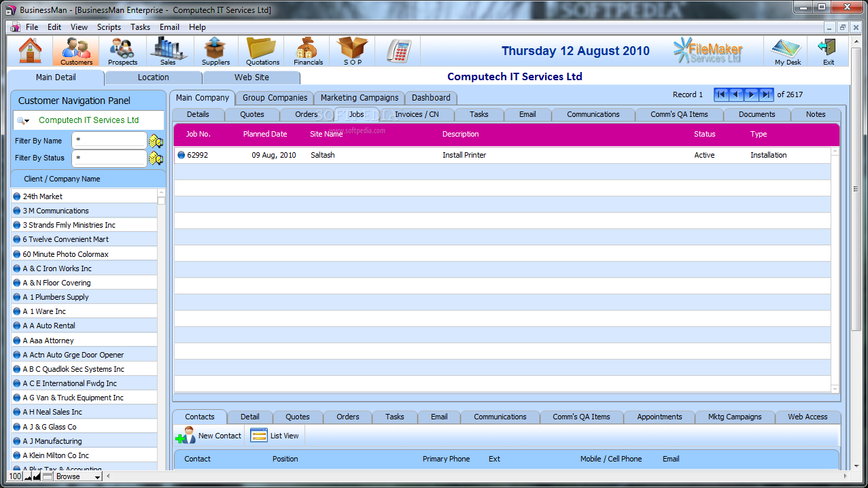This screenshot has height=488, width=868.
Task: Click the Install Printer job description
Action: (x=464, y=155)
